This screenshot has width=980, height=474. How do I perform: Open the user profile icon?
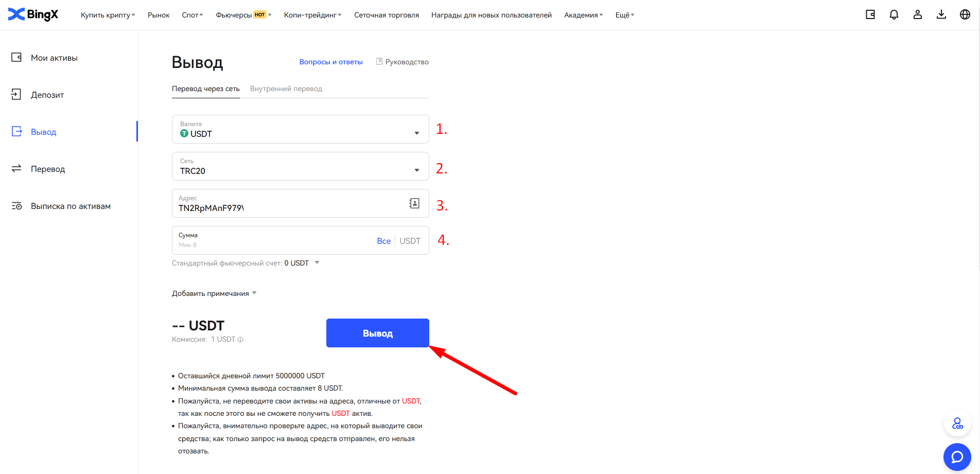point(918,14)
